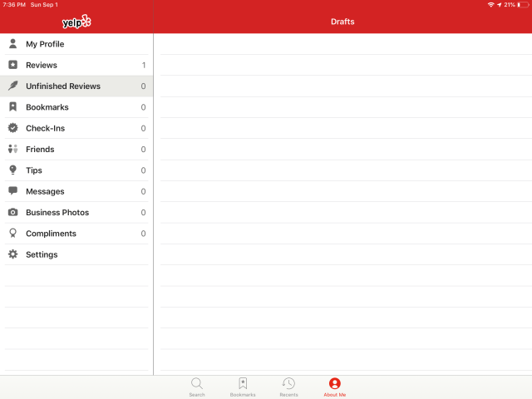The width and height of the screenshot is (532, 399).
Task: Tap the Check-Ins badge icon
Action: click(12, 128)
